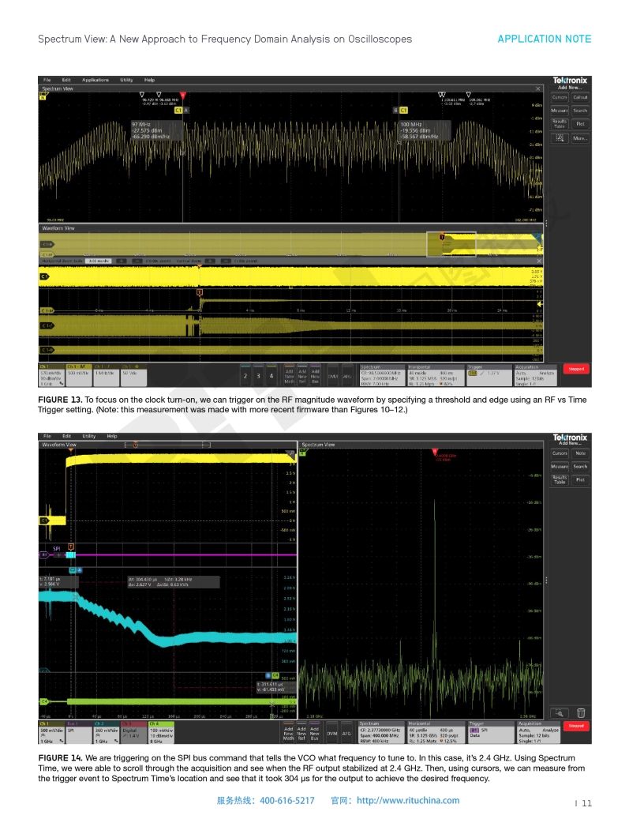Enable channel 4 button in Figure 13 settings bar

[271, 376]
